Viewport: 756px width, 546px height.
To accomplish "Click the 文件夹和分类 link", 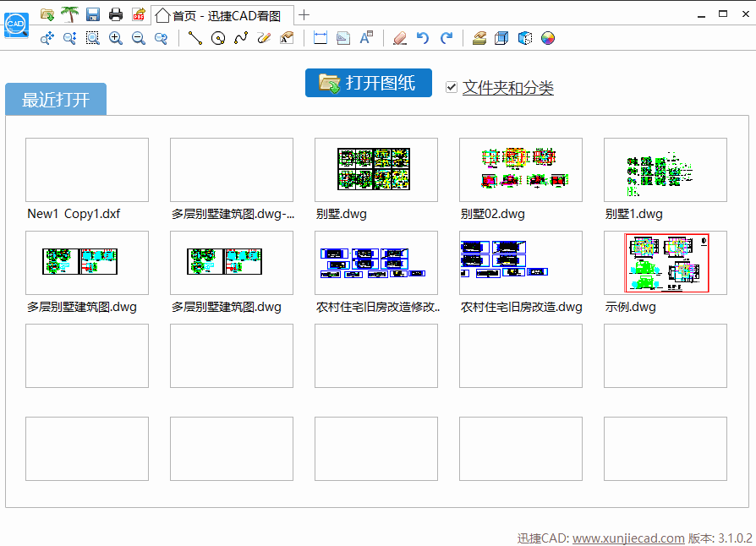I will pyautogui.click(x=507, y=88).
